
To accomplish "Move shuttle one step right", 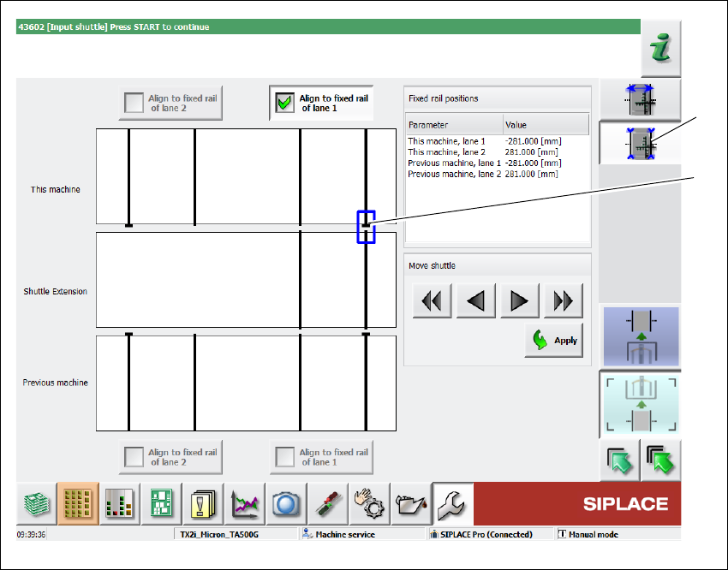I will tap(520, 301).
